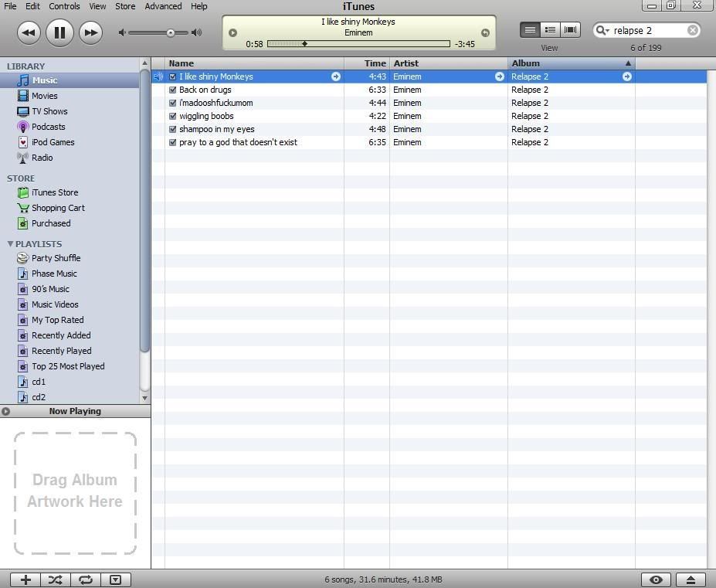The width and height of the screenshot is (716, 588).
Task: Uncheck the 'i'madooshfuckumom' track checkbox
Action: pyautogui.click(x=172, y=104)
